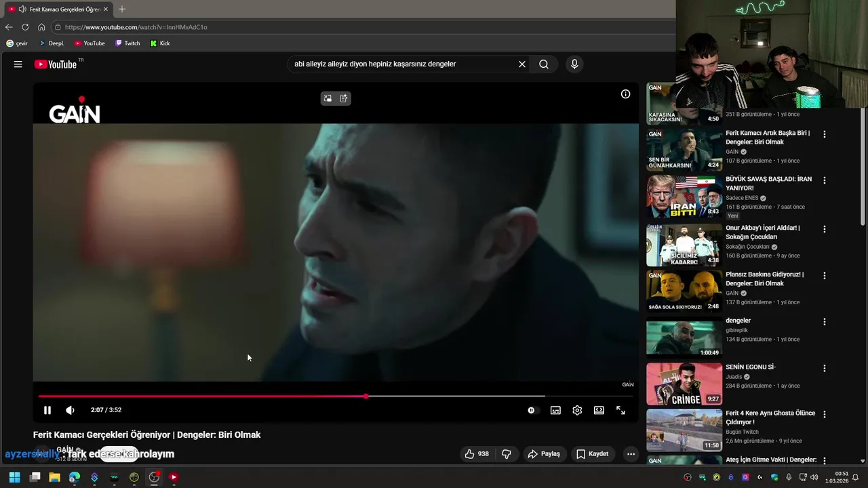Click into the YouTube search field

pos(403,64)
